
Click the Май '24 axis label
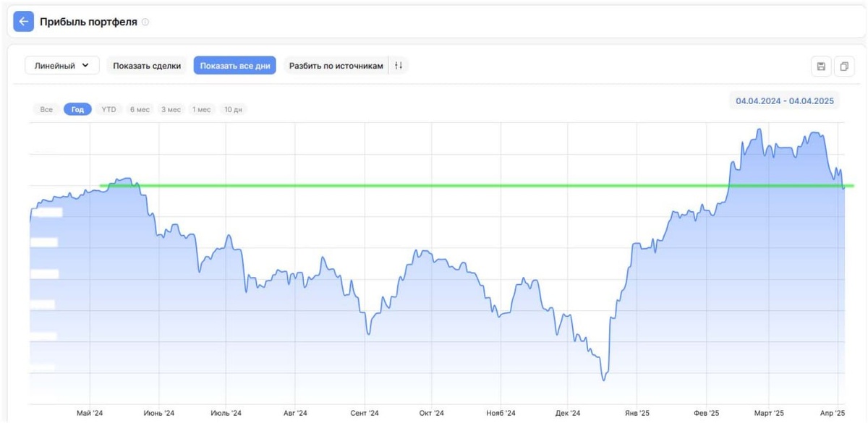[x=90, y=413]
